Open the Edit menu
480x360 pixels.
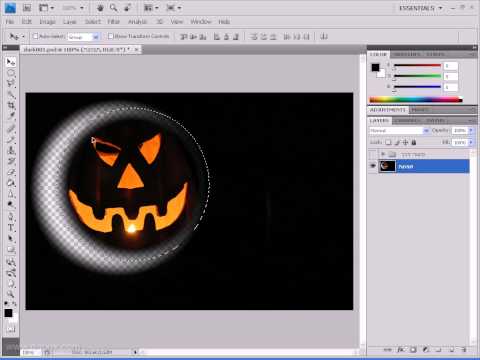pos(27,22)
